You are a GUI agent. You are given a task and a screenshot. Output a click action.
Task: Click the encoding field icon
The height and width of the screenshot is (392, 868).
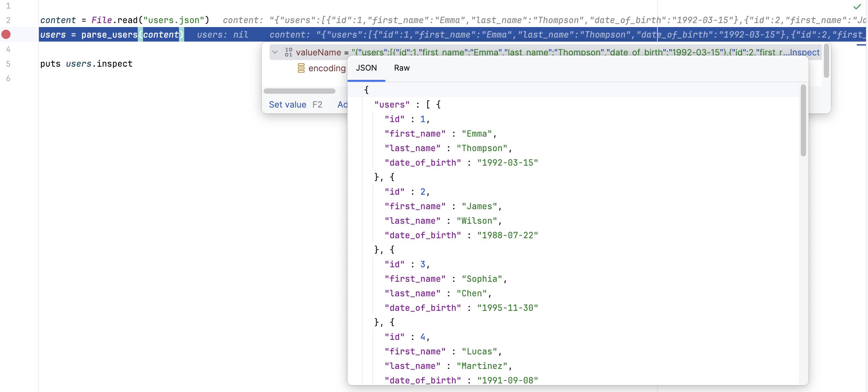pos(301,68)
